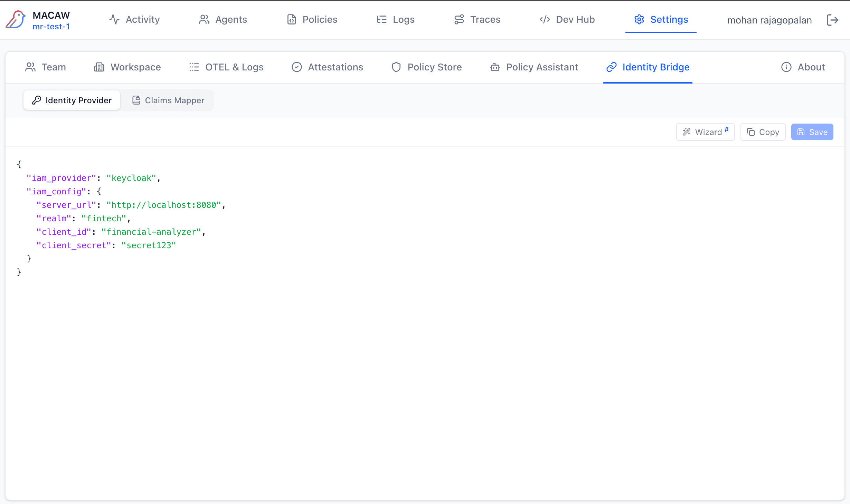Click the MACAW bird logo
The width and height of the screenshot is (850, 504).
[x=16, y=20]
